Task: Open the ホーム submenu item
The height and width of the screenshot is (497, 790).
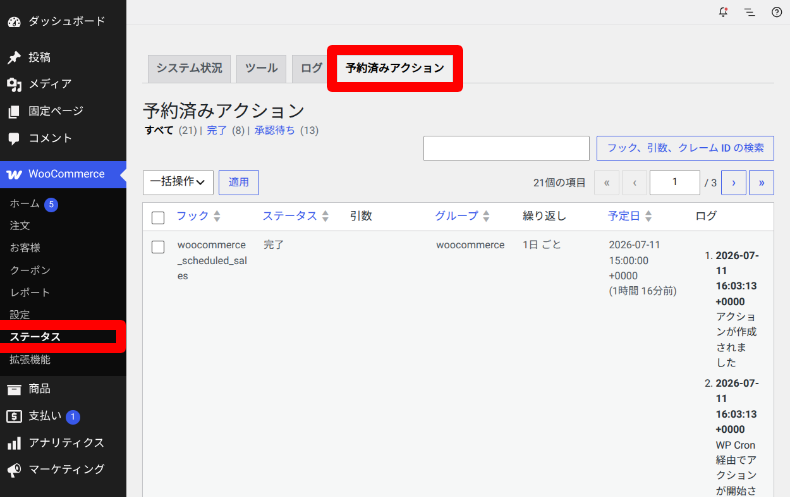Action: click(24, 204)
